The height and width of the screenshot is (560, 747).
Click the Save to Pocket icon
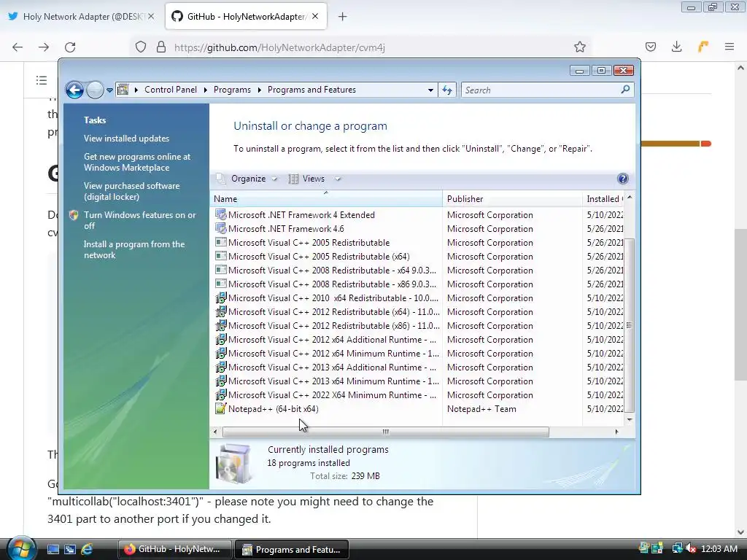pyautogui.click(x=650, y=47)
